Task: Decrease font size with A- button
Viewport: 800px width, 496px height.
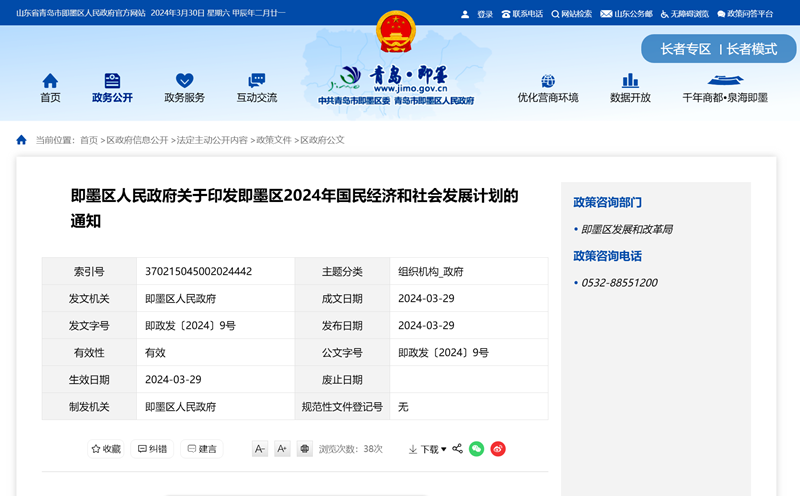Action: tap(260, 449)
